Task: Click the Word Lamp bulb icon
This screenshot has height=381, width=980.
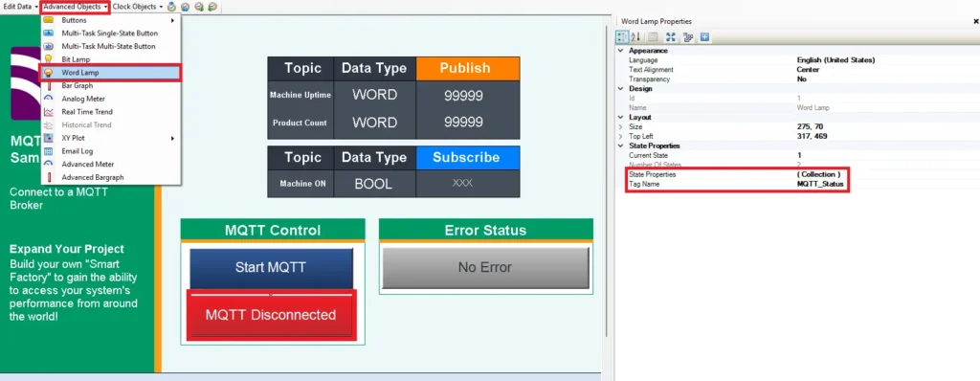Action: [48, 73]
